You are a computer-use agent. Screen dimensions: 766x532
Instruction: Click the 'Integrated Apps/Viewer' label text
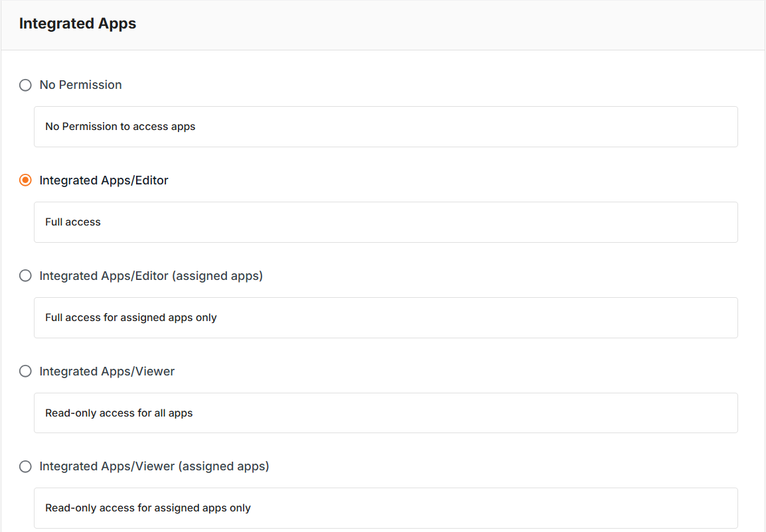(107, 371)
